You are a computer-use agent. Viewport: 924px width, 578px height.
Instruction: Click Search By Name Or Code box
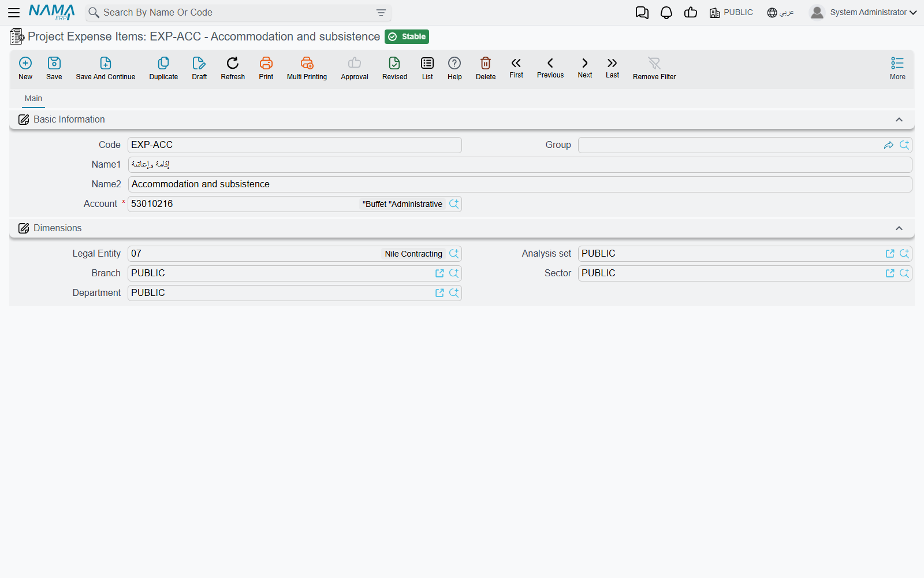tap(237, 13)
